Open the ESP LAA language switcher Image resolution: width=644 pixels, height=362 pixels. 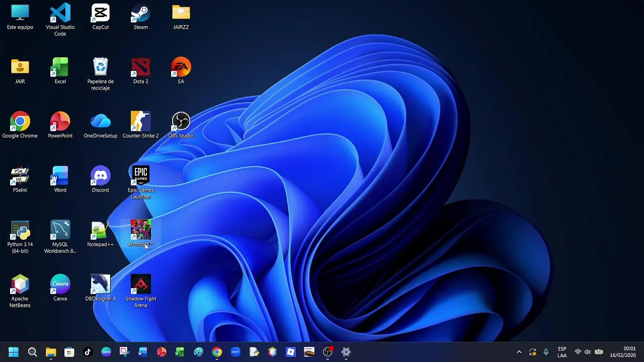[x=562, y=352]
